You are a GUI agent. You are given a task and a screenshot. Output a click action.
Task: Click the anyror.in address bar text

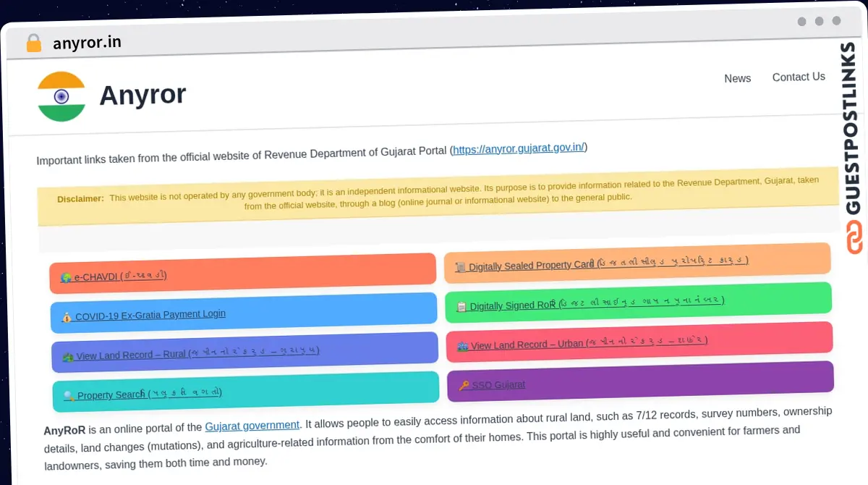coord(87,42)
